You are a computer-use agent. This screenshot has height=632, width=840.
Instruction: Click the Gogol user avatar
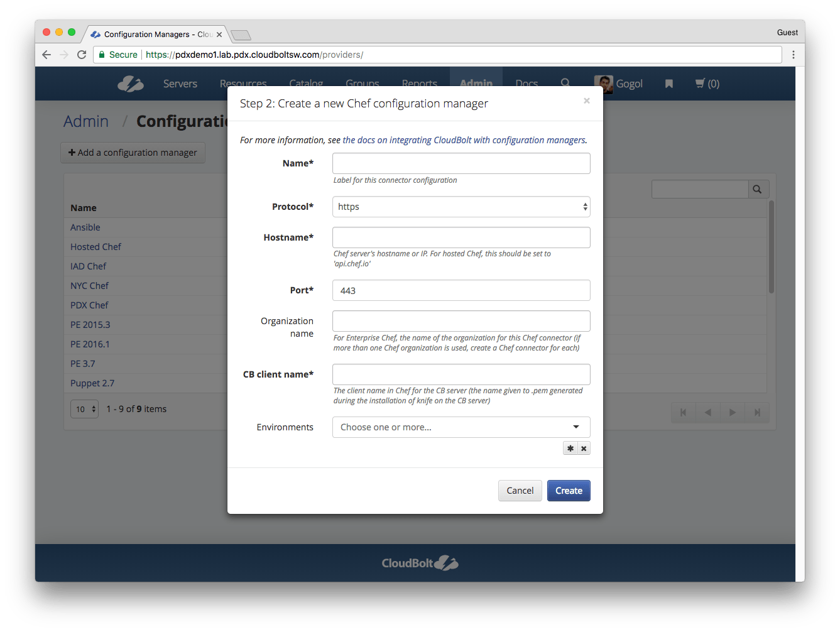coord(603,84)
